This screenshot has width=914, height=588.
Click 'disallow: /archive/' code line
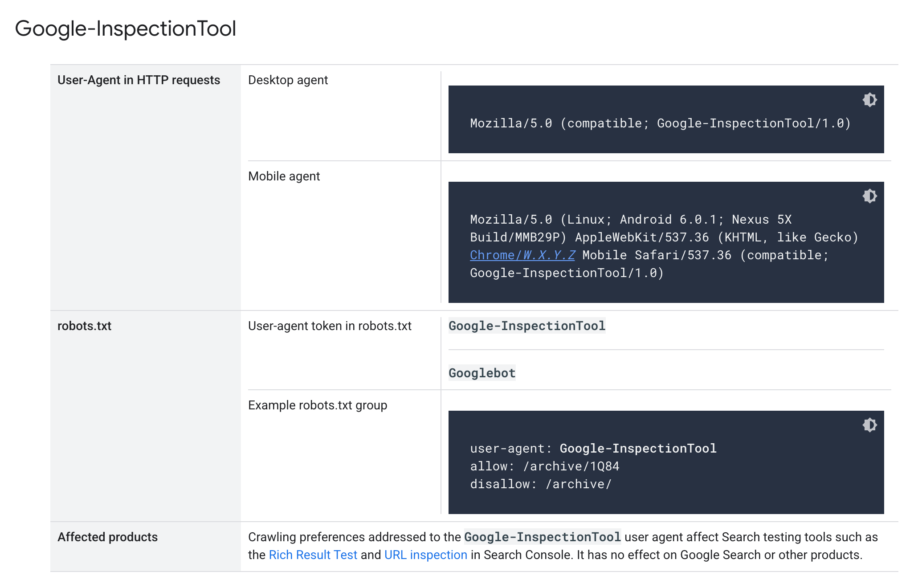click(541, 484)
